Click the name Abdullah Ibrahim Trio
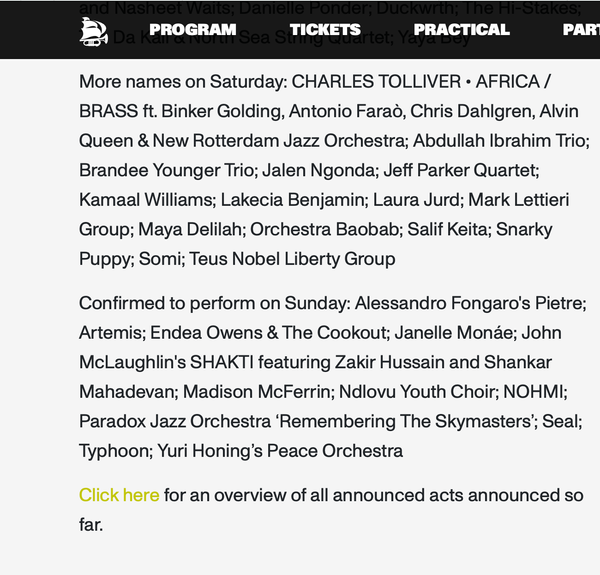The image size is (600, 575). [499, 140]
